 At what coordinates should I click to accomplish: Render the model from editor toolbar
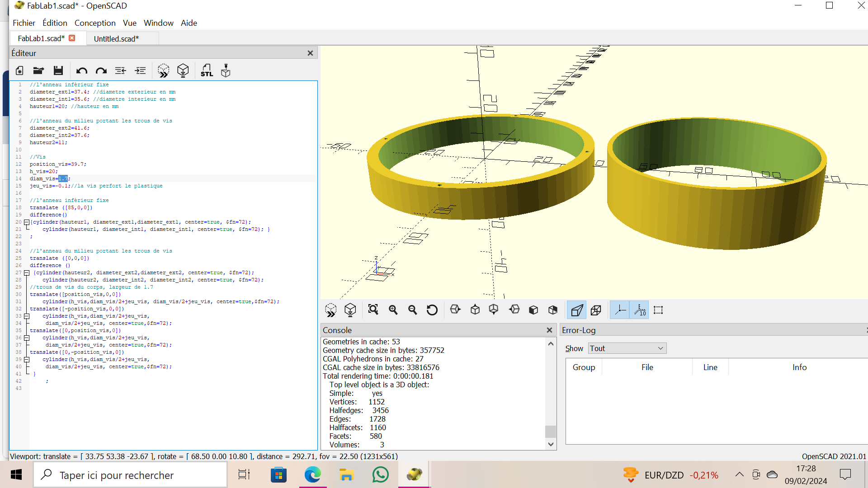tap(183, 70)
